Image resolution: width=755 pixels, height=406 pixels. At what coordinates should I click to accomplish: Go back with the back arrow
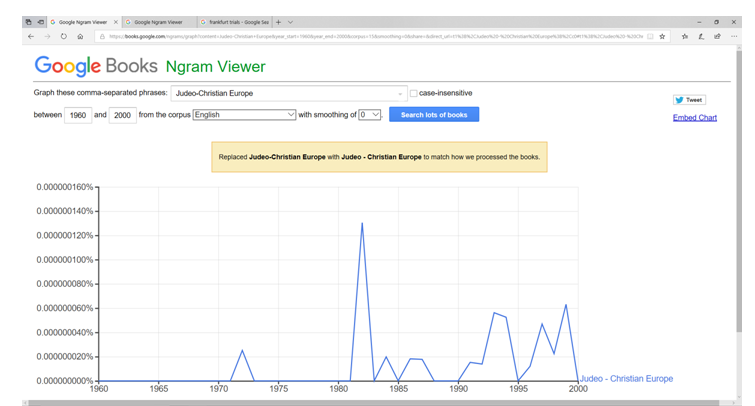click(31, 37)
